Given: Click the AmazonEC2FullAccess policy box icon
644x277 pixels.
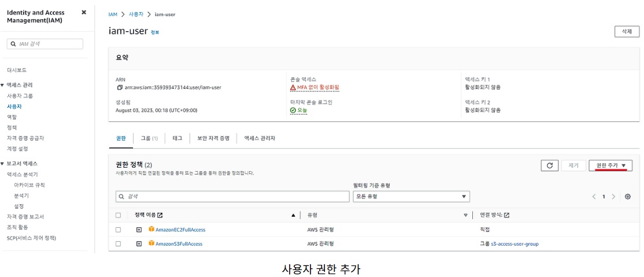Looking at the screenshot, I should tap(151, 230).
